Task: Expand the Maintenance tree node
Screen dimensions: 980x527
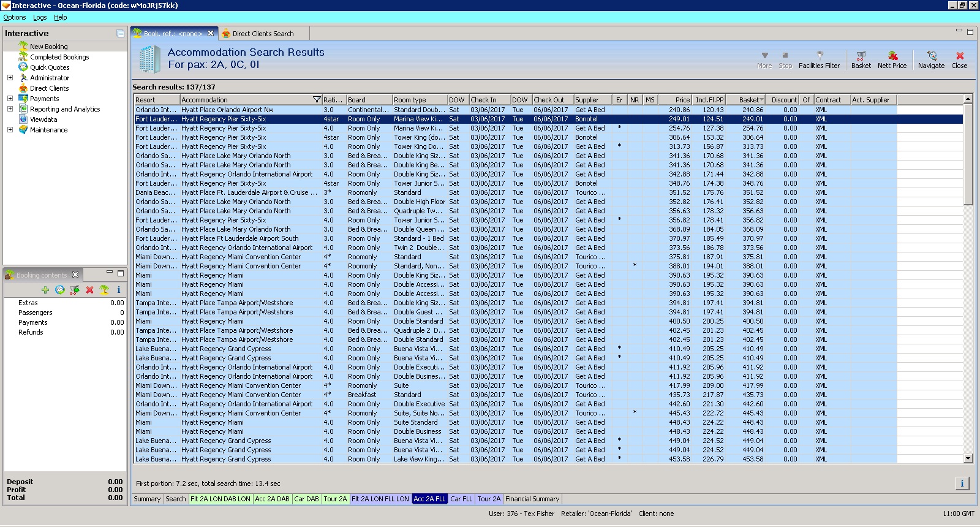Action: pos(10,130)
